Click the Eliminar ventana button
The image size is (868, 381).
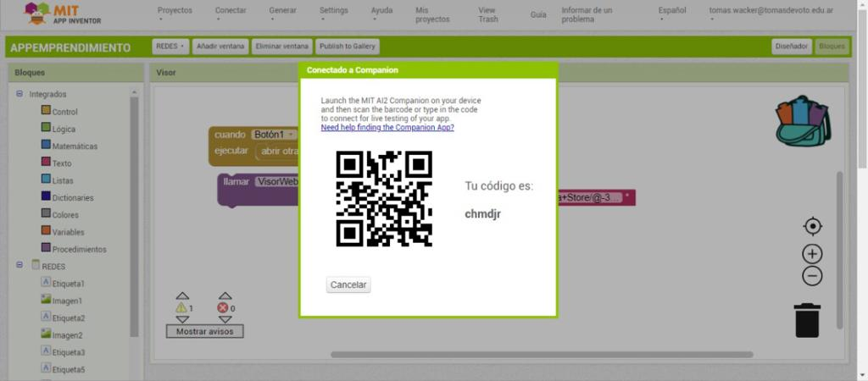(x=281, y=47)
